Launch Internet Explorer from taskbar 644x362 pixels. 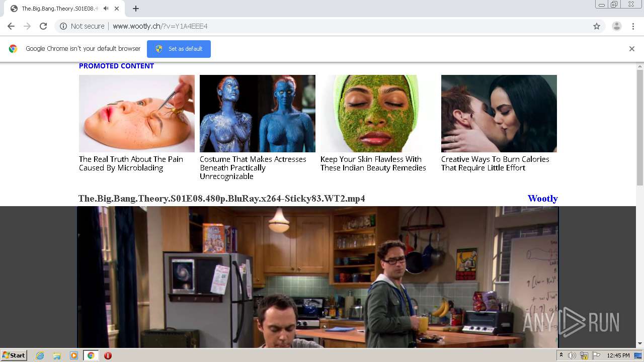pyautogui.click(x=40, y=355)
